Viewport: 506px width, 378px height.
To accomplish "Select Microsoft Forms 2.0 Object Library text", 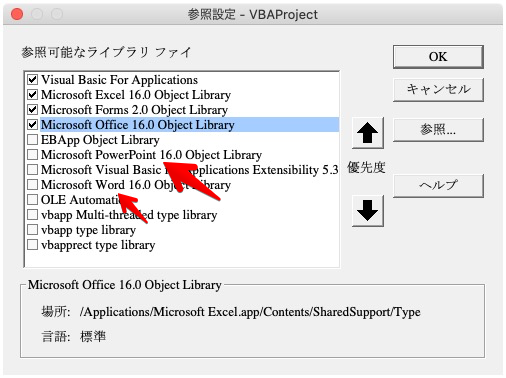I will coord(134,110).
